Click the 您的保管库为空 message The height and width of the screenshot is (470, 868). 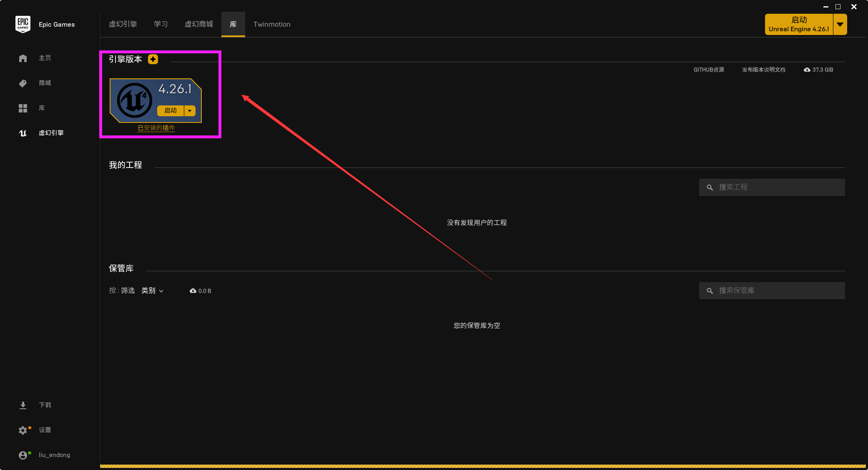[477, 325]
